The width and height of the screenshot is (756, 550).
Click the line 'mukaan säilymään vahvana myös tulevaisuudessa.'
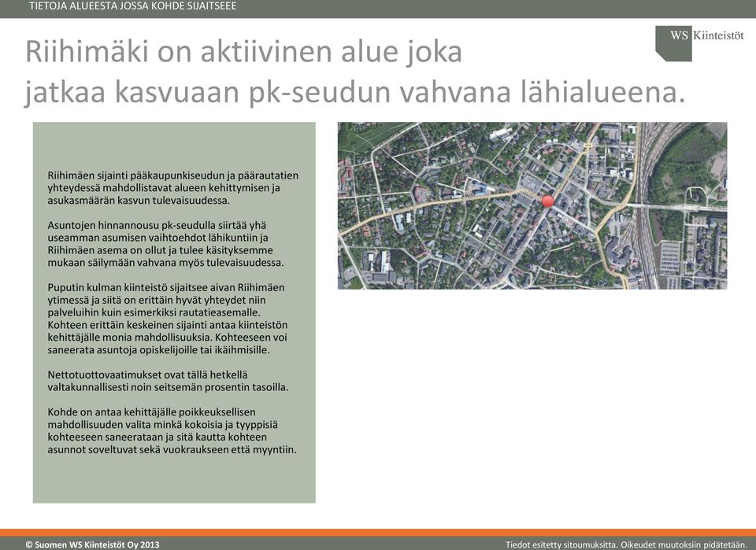[166, 263]
